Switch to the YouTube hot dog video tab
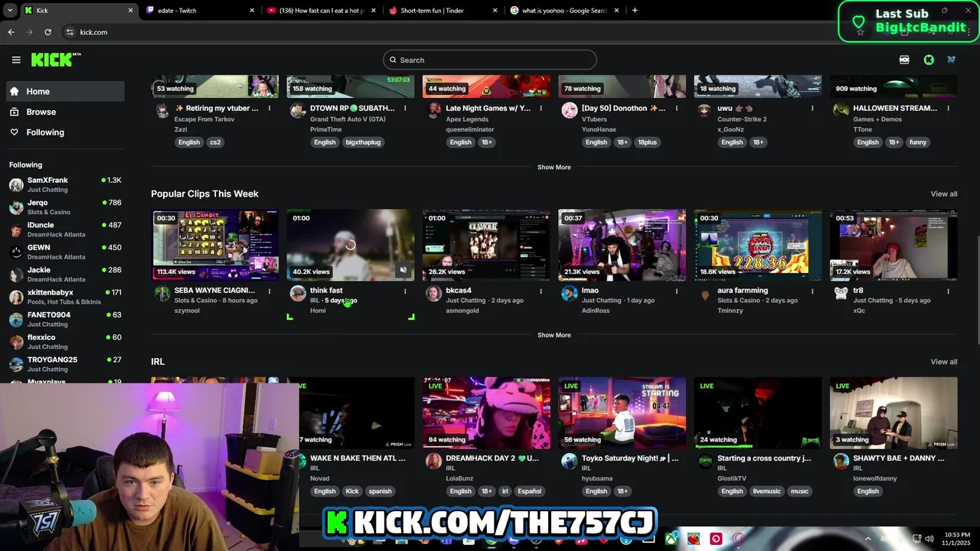This screenshot has height=551, width=980. click(x=321, y=11)
